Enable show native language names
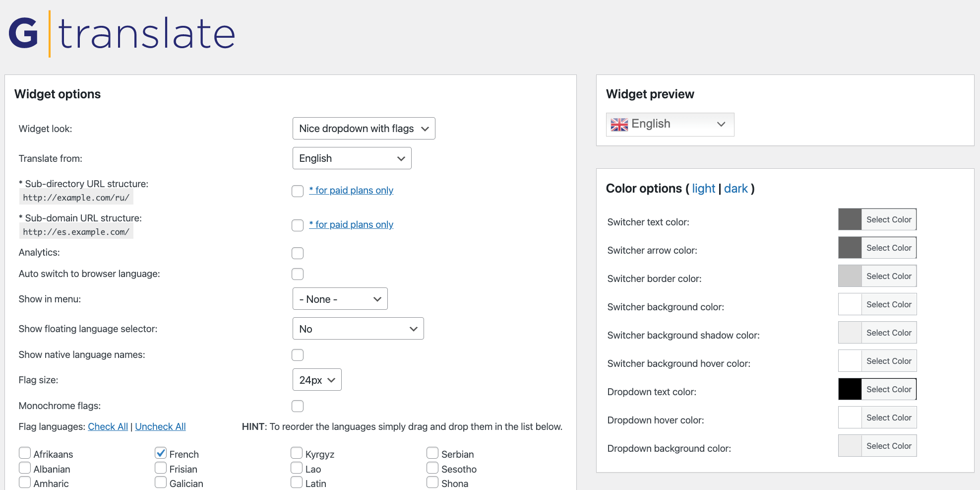This screenshot has width=980, height=490. [x=297, y=354]
